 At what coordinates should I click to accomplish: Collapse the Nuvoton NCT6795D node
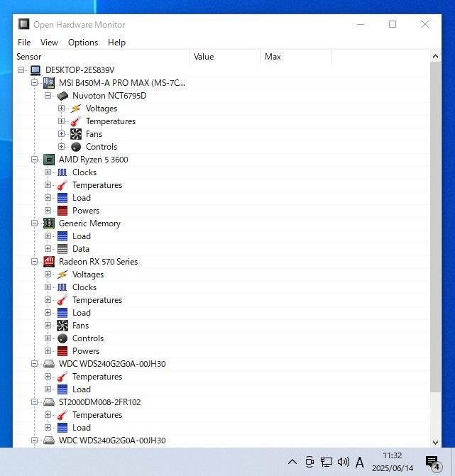(48, 96)
